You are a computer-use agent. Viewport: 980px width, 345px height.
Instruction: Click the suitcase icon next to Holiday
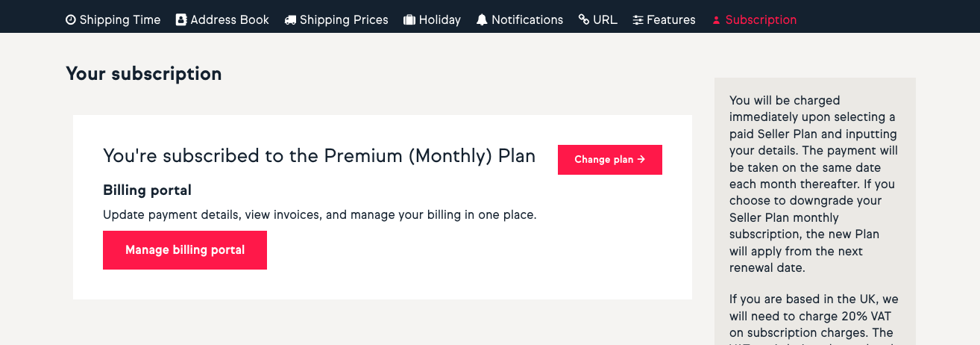click(409, 20)
